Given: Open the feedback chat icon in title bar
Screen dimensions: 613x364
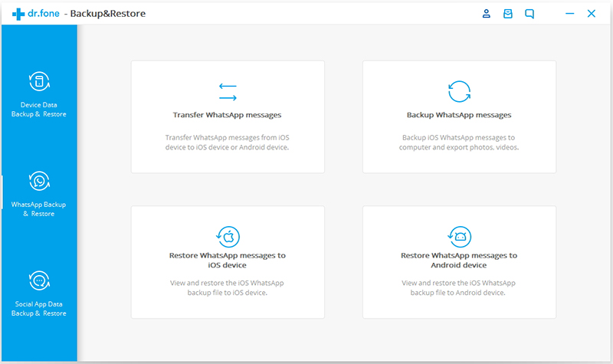Looking at the screenshot, I should [x=529, y=14].
